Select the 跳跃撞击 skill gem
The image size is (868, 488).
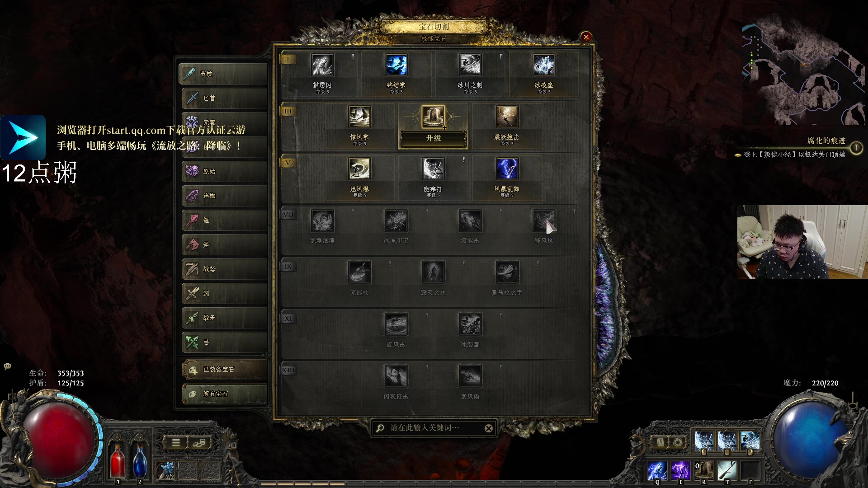coord(507,117)
